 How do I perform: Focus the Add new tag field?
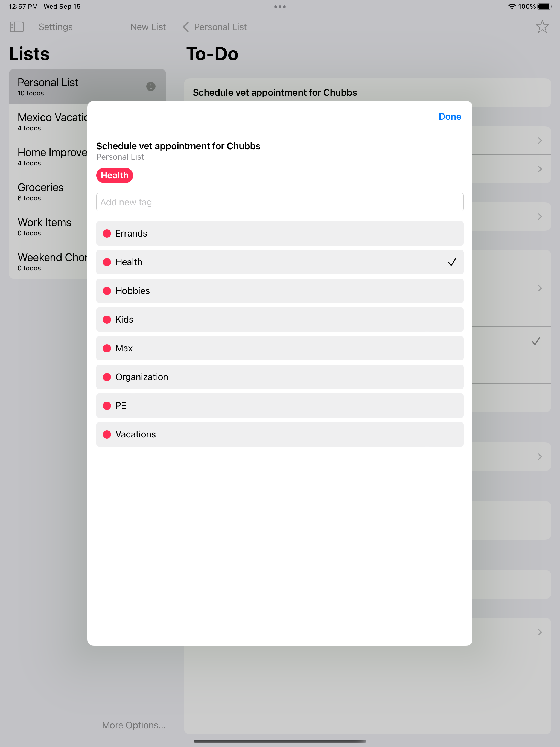(280, 202)
